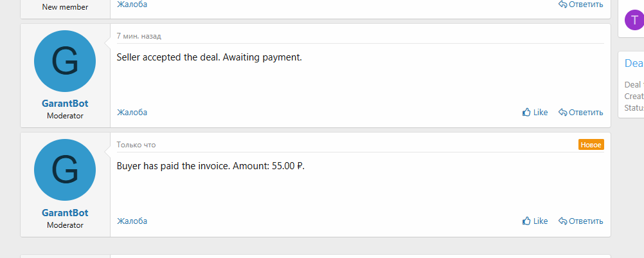Click reply arrow icon under "Buyer has paid" post
The image size is (644, 258).
pos(562,221)
